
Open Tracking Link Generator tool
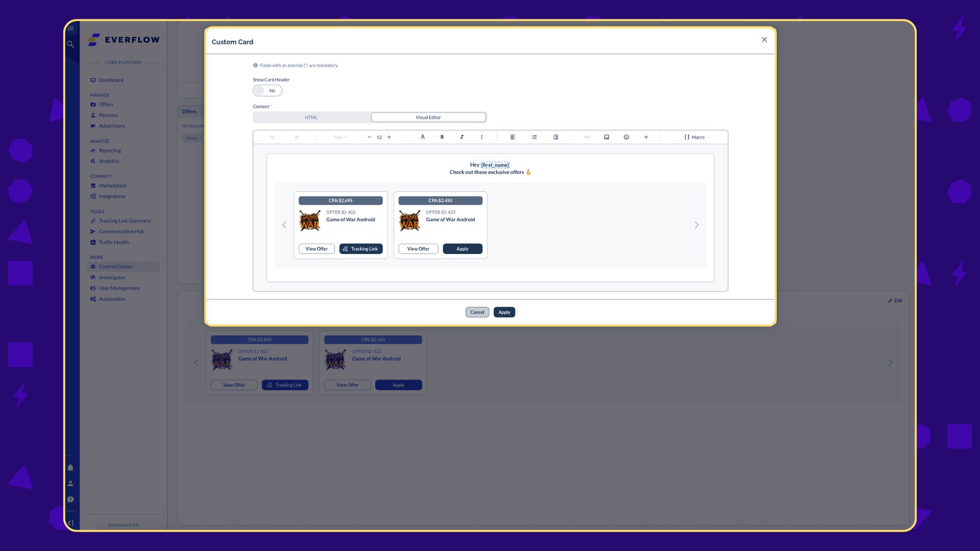click(x=125, y=221)
